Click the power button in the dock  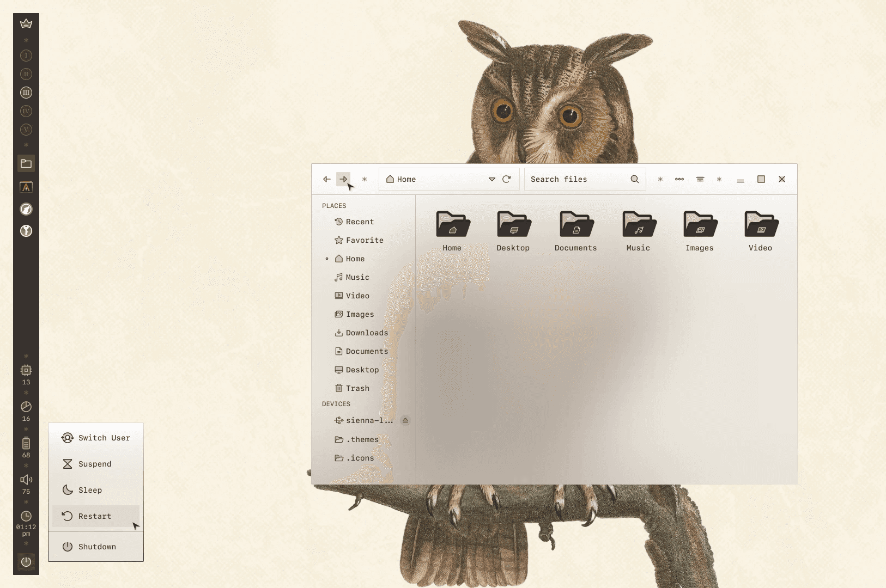pyautogui.click(x=26, y=562)
